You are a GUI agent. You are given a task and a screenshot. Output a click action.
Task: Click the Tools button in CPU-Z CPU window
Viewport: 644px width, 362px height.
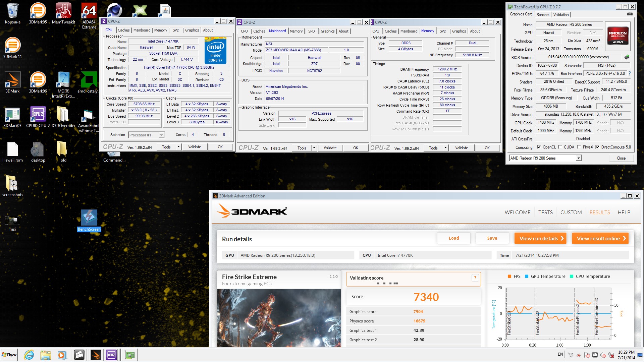point(166,147)
